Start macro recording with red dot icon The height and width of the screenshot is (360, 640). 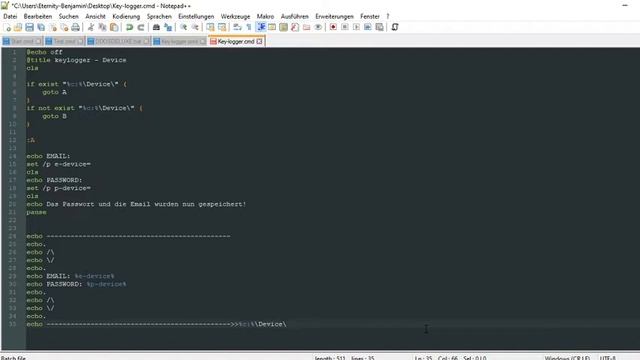333,27
